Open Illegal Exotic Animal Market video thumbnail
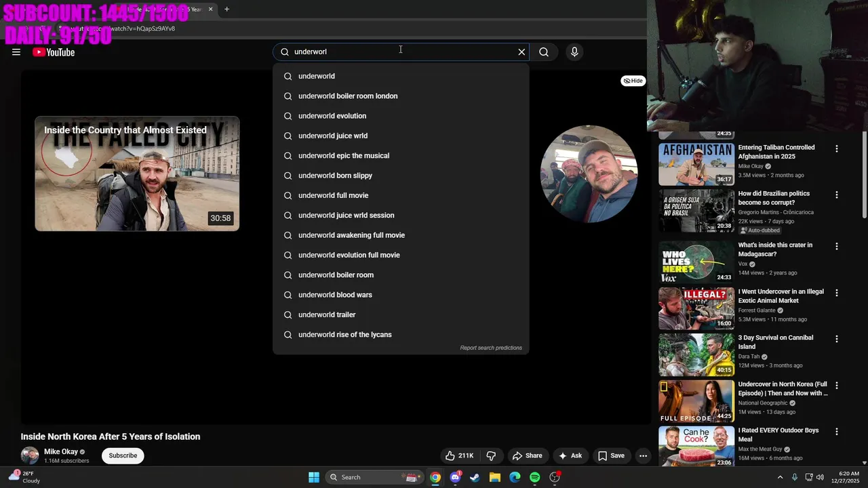The height and width of the screenshot is (488, 868). tap(696, 308)
